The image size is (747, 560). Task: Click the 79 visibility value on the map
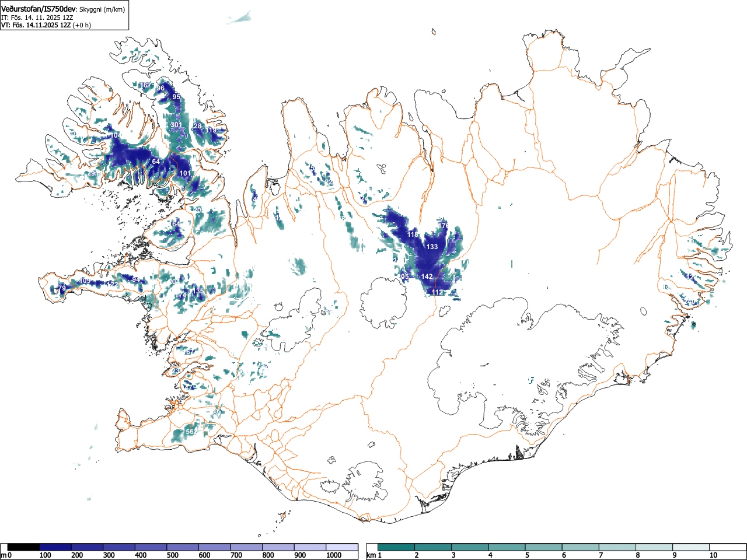pyautogui.click(x=62, y=289)
